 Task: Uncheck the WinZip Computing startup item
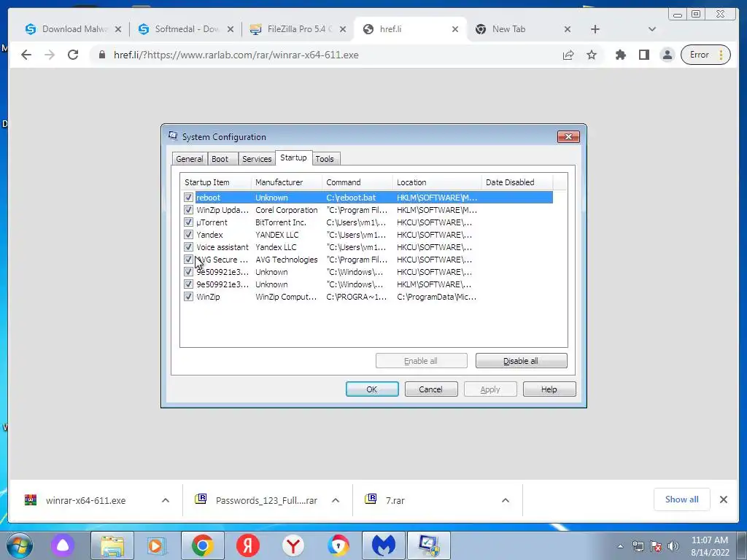pos(188,296)
